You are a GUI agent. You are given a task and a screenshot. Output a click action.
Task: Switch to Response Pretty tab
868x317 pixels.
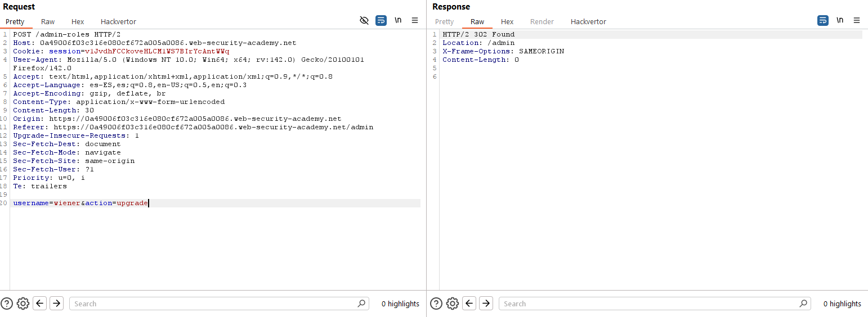[x=444, y=21]
